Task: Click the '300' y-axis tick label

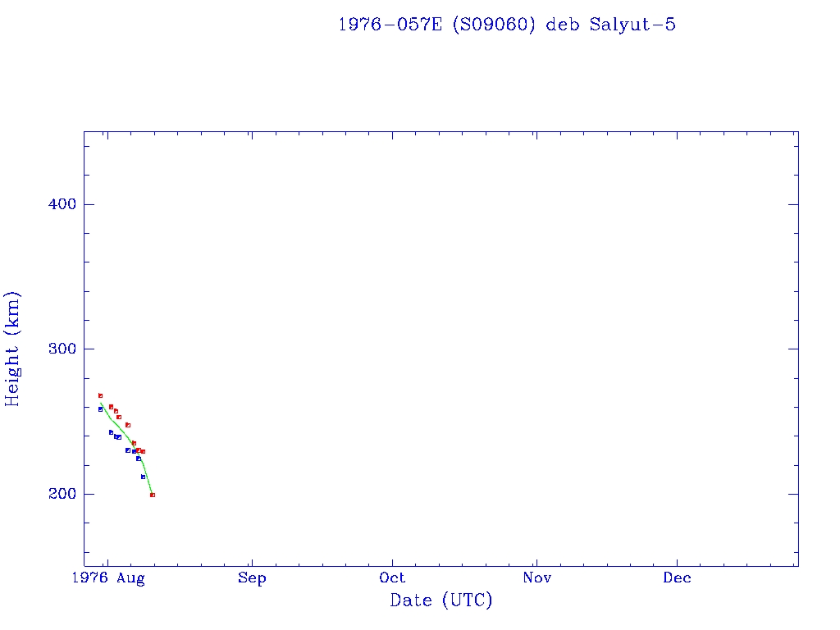Action: tap(62, 349)
